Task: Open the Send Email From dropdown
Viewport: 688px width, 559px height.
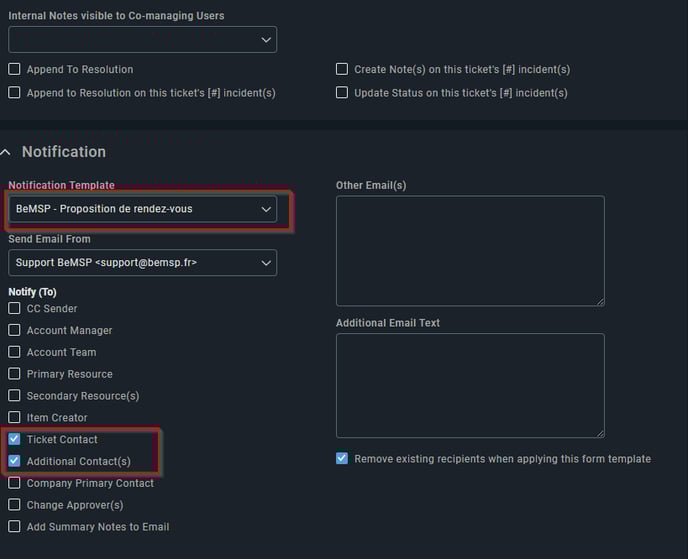Action: click(143, 263)
